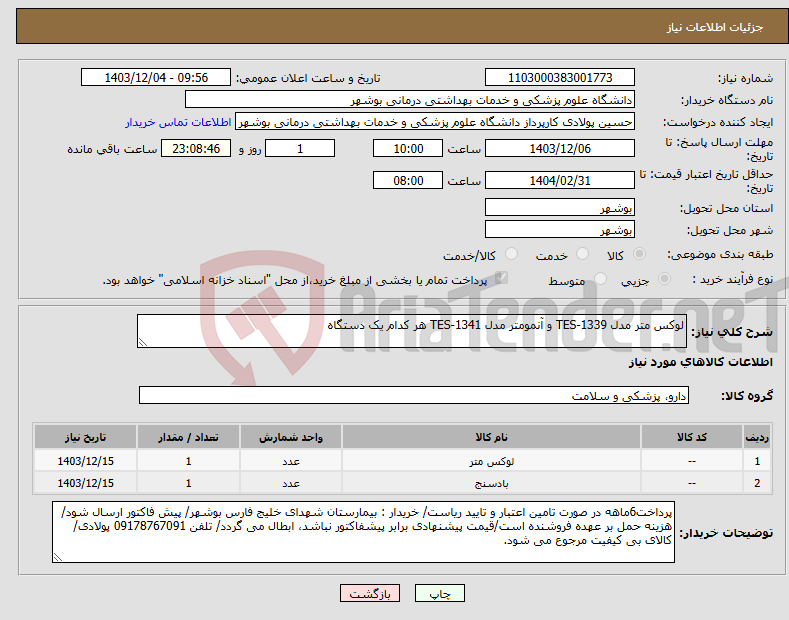Image resolution: width=789 pixels, height=620 pixels.
Task: Click the نام کالا column header
Action: (491, 437)
